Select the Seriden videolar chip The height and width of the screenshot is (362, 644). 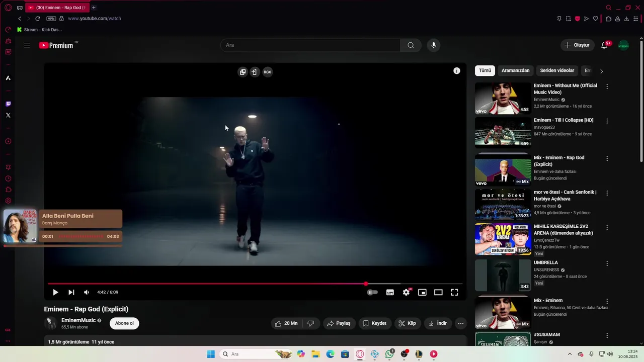[x=557, y=71]
